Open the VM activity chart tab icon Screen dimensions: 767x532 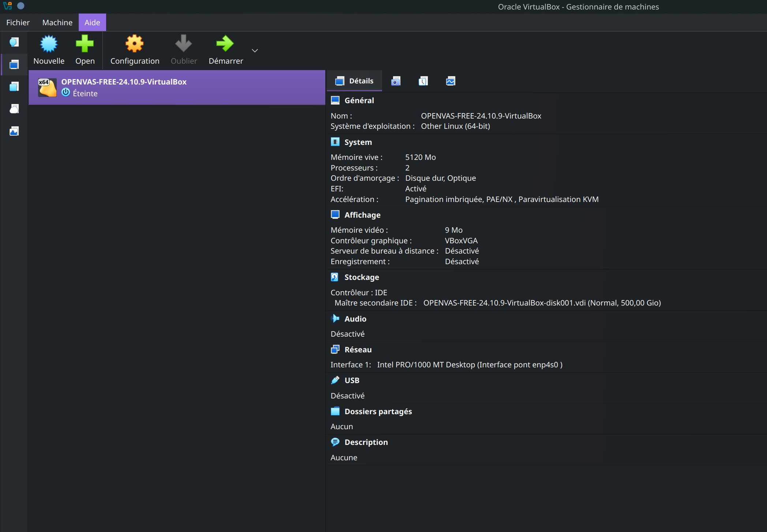click(450, 81)
